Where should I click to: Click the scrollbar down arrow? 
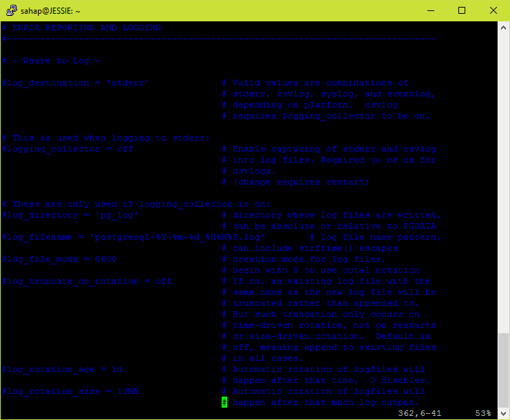[503, 414]
